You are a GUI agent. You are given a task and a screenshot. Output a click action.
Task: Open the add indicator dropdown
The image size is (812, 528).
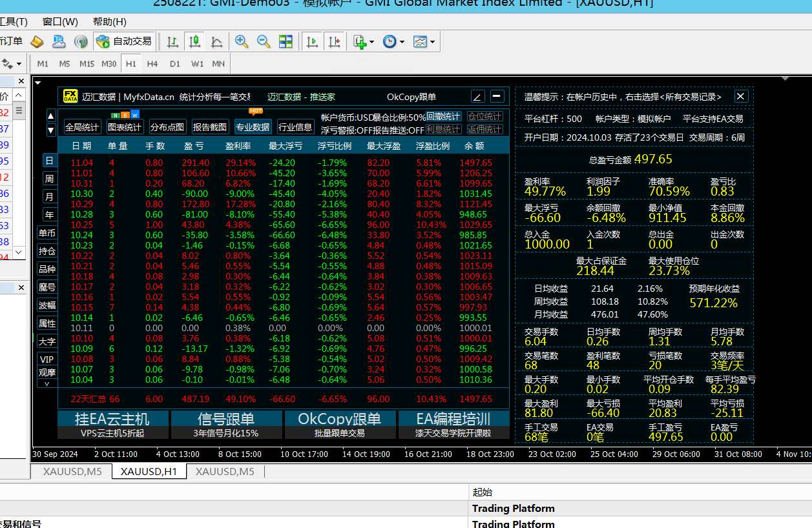(364, 42)
